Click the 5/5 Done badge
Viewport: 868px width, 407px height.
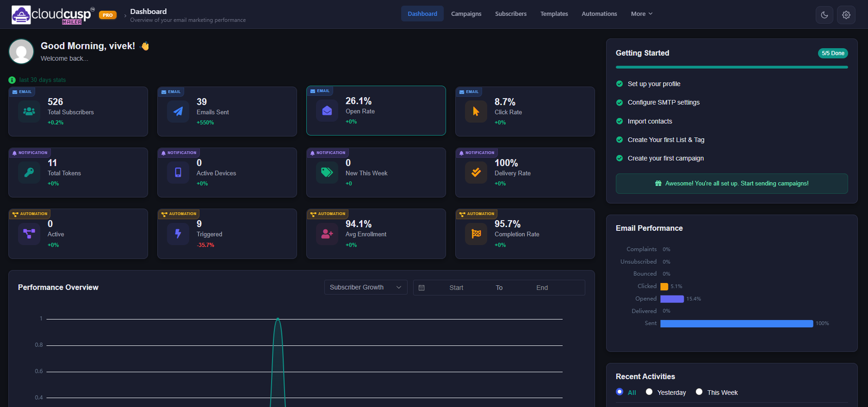point(833,53)
